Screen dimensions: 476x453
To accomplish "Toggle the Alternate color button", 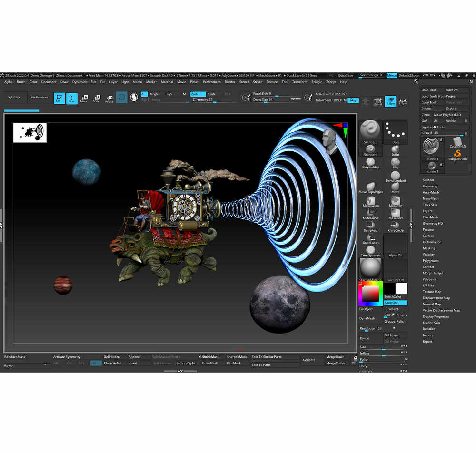I will [395, 303].
